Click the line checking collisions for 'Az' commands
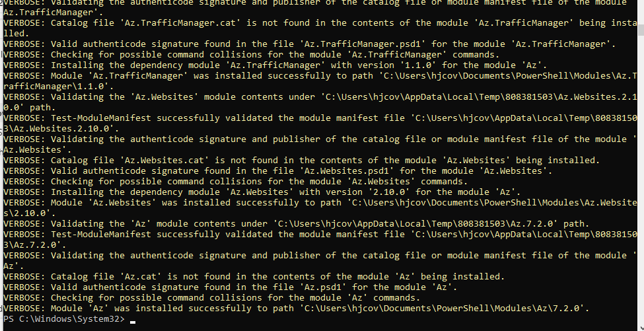The image size is (644, 331). pos(211,298)
